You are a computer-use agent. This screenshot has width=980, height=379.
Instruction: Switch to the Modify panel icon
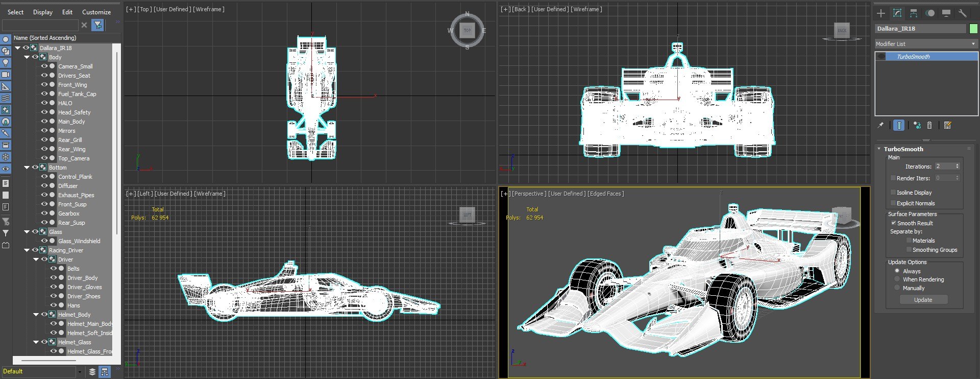click(897, 13)
